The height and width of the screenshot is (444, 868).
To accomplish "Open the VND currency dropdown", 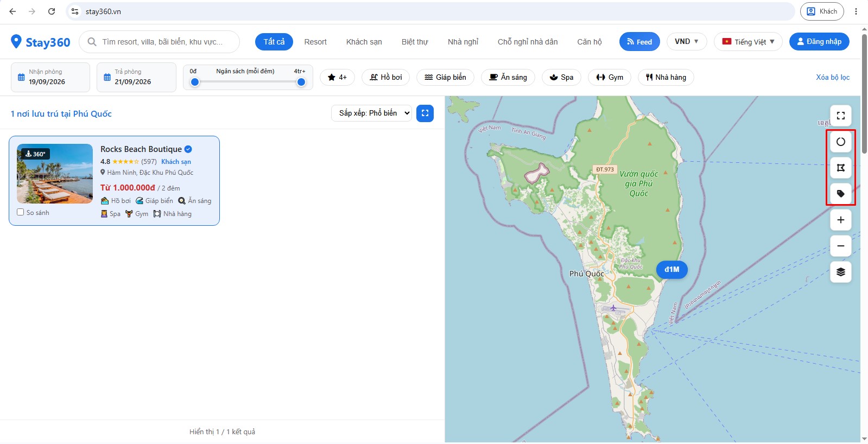I will point(687,41).
